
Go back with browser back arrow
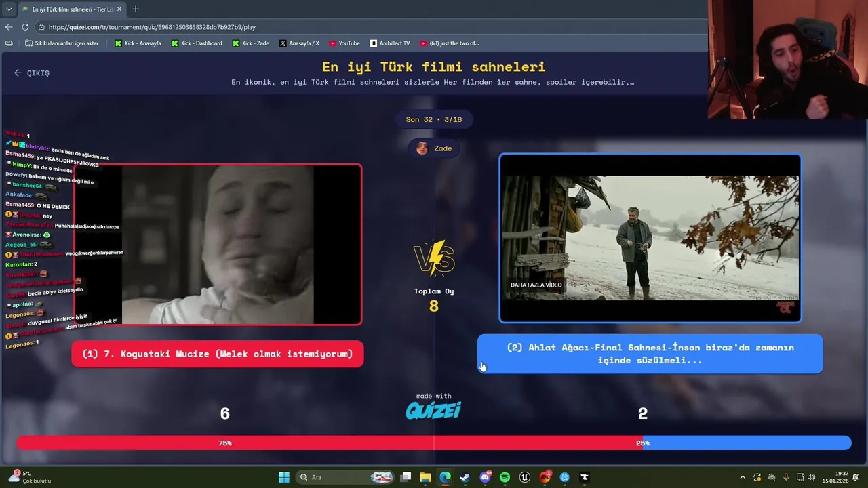[9, 27]
